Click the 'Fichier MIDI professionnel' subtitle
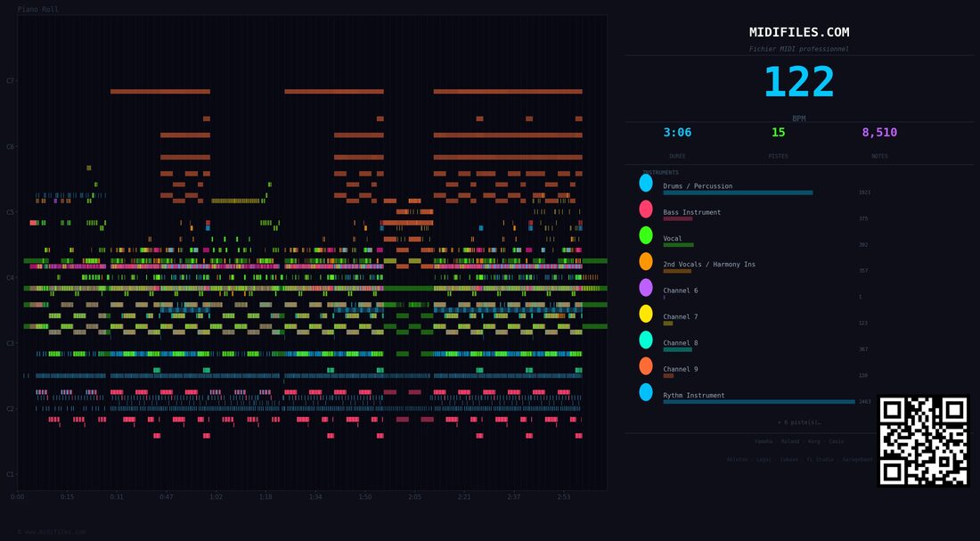980x541 pixels. (799, 49)
